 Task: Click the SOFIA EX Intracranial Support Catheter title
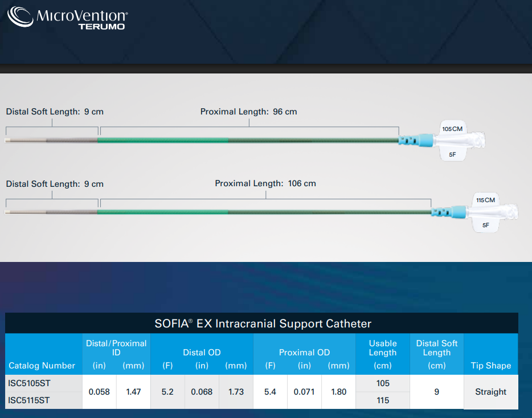[263, 324]
